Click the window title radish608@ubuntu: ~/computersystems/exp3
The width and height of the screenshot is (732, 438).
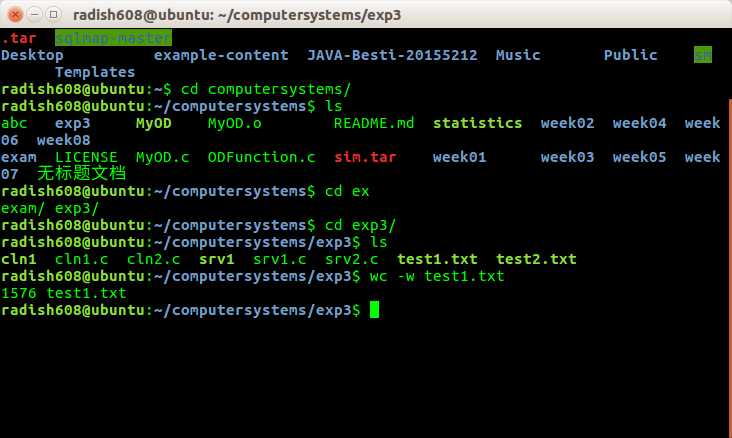click(237, 15)
